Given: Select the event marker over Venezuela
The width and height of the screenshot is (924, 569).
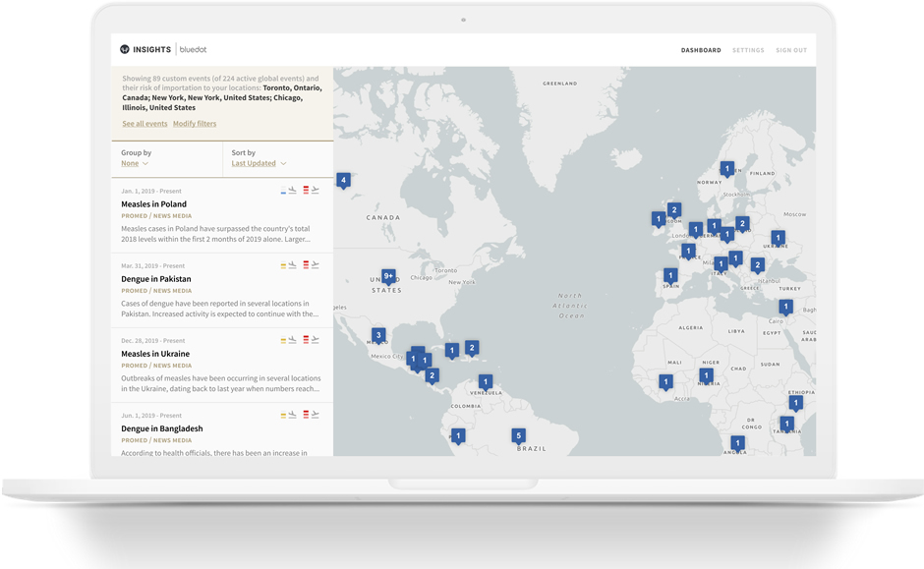Looking at the screenshot, I should [485, 381].
